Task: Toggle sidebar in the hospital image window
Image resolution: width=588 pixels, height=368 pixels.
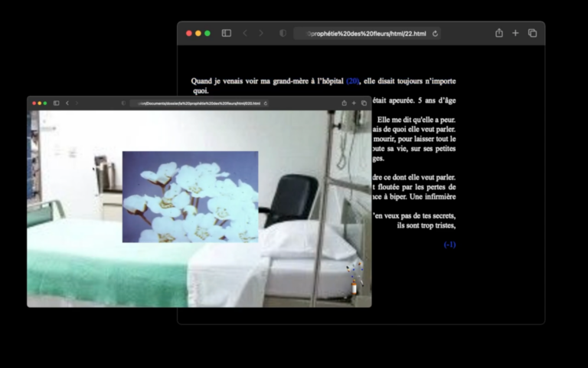Action: coord(56,103)
